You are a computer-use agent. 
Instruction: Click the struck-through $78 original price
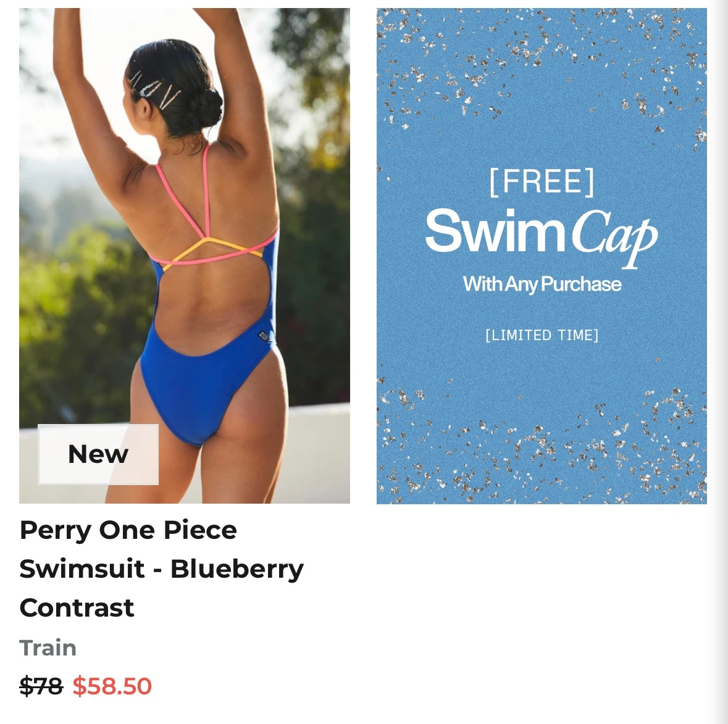41,686
